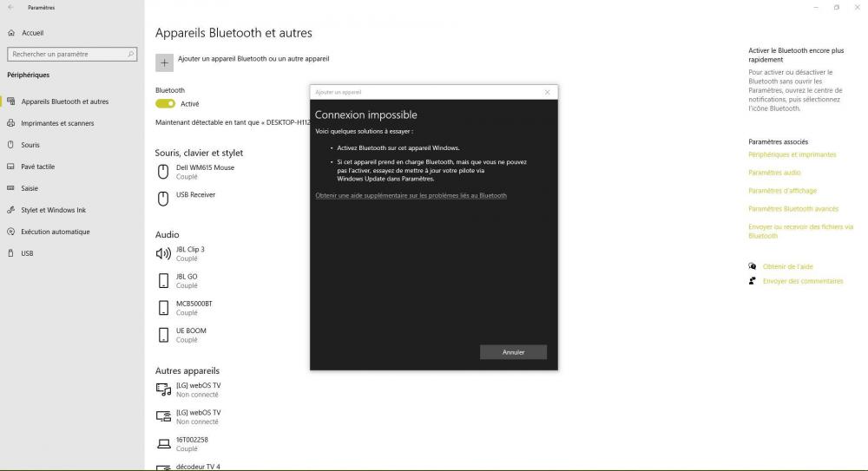Open Envoyer ou recevoir des fichiers via Bluetooth

(801, 232)
